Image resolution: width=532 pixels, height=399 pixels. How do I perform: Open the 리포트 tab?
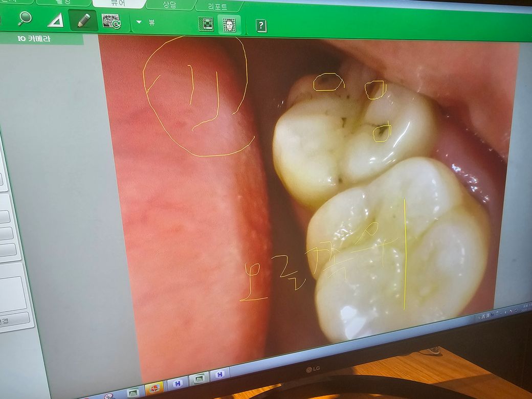click(218, 7)
